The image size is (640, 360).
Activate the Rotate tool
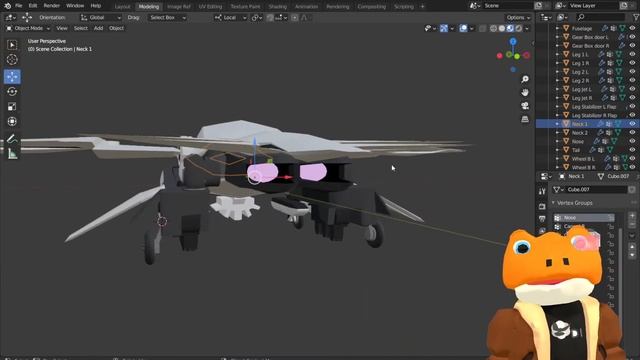(12, 91)
